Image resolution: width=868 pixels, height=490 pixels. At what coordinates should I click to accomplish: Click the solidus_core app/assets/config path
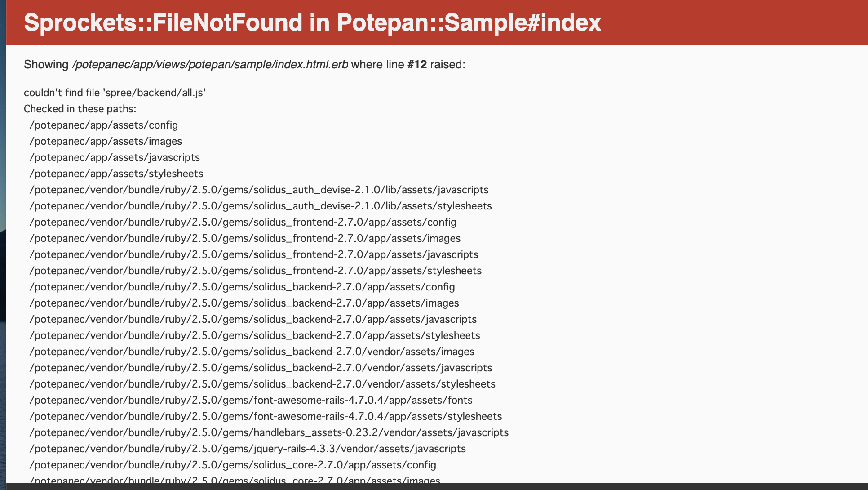(233, 465)
